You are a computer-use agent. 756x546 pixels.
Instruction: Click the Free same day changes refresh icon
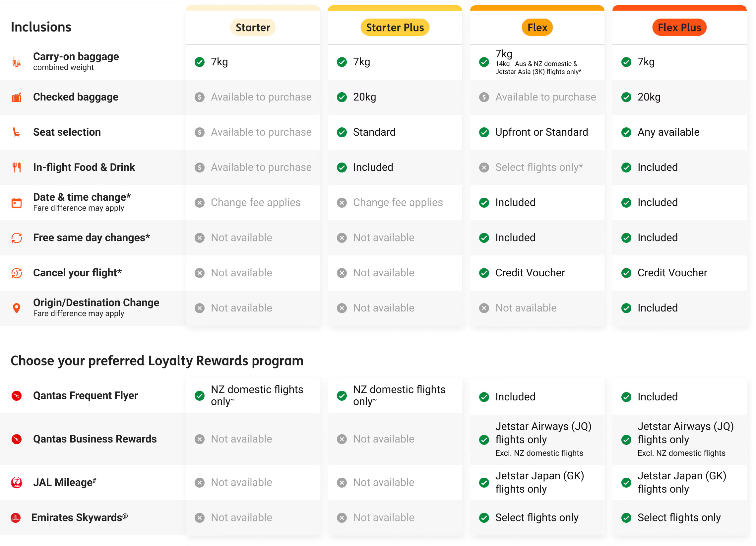coord(16,238)
